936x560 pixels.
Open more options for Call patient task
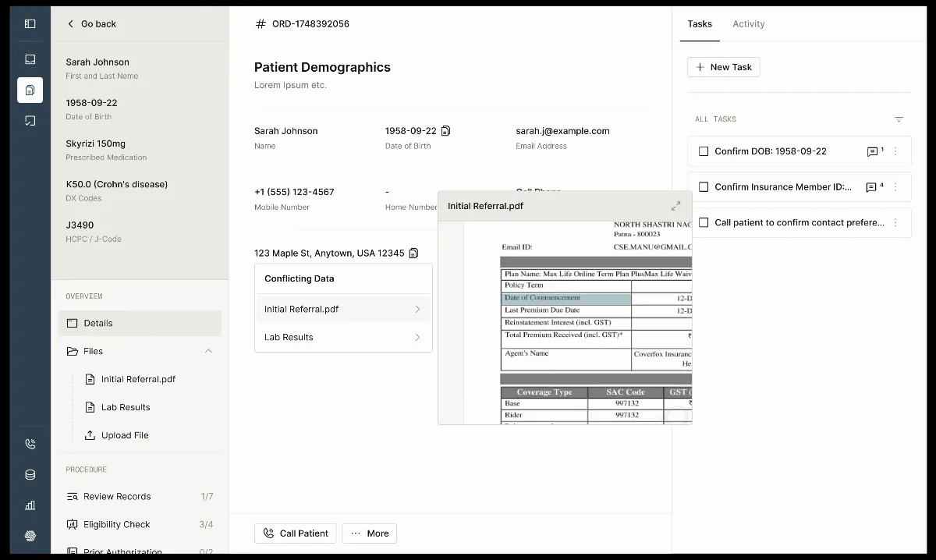tap(895, 222)
